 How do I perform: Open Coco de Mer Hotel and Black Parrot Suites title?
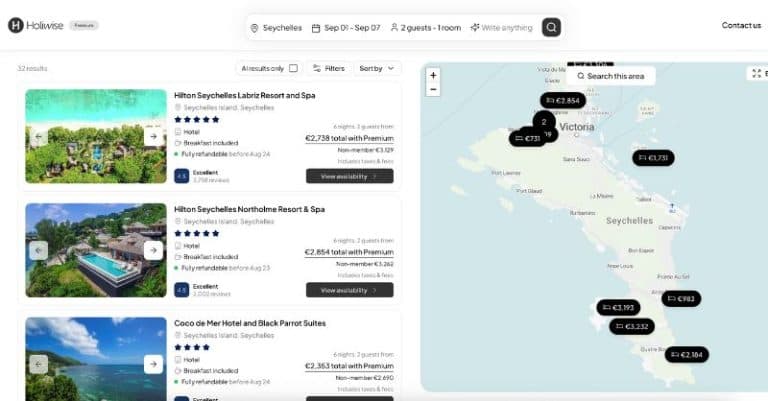(x=250, y=323)
